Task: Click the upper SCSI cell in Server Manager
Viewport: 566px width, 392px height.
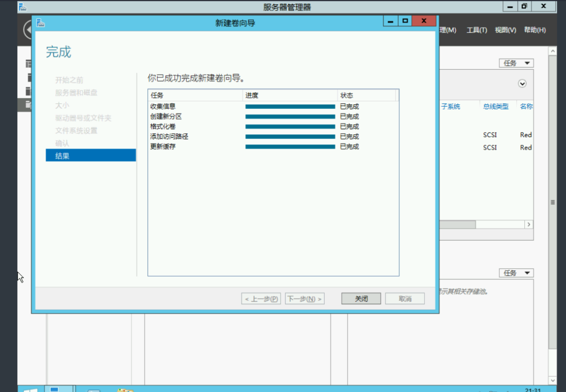Action: tap(490, 135)
